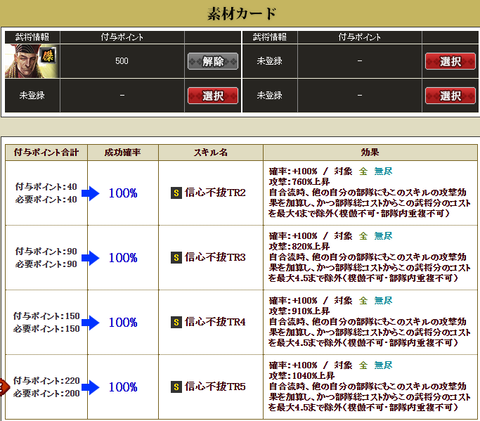
Task: Select the skill name 信心不抜TR5
Action: (x=215, y=387)
